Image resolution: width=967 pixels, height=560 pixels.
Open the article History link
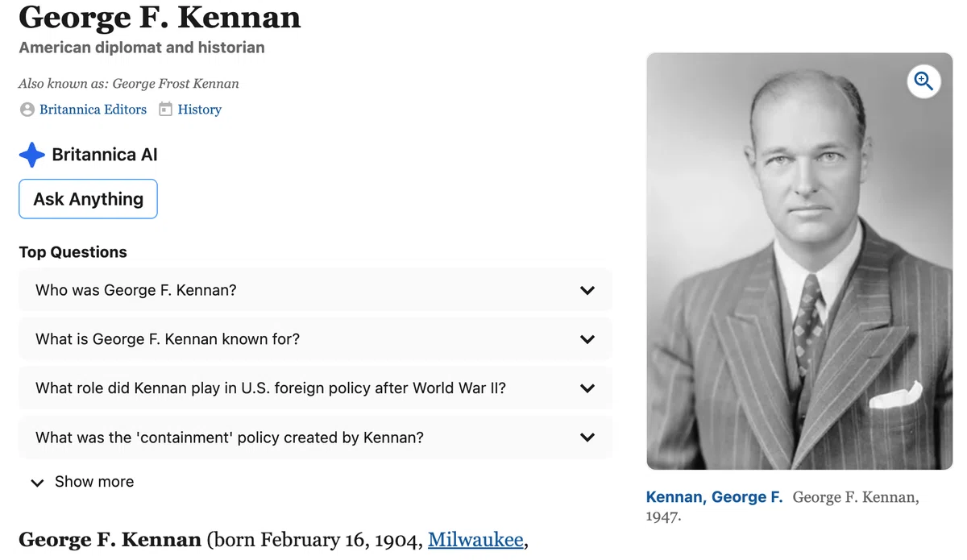[199, 110]
